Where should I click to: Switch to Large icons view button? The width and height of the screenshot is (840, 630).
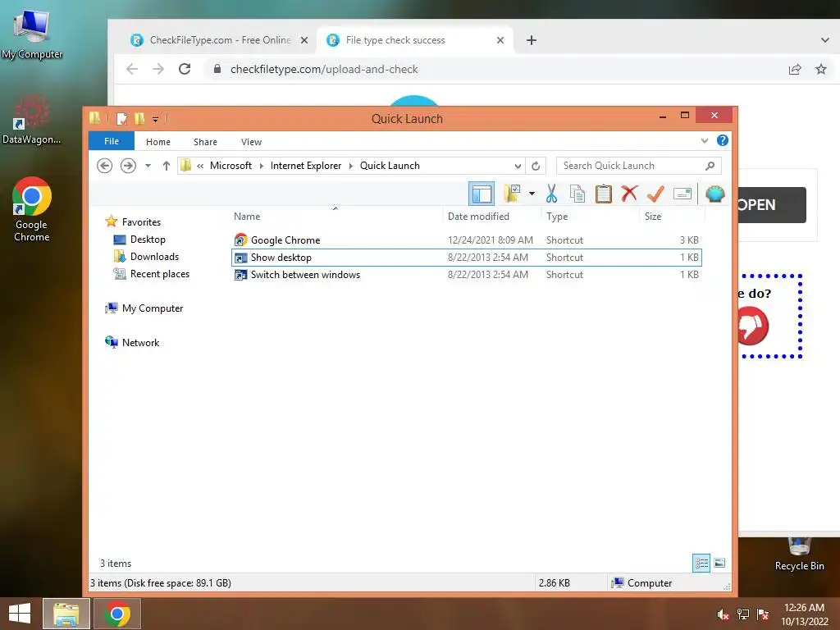pyautogui.click(x=719, y=563)
